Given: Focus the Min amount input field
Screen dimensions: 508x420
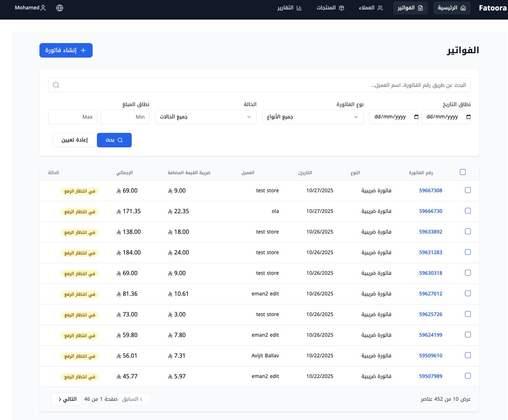Looking at the screenshot, I should point(125,117).
